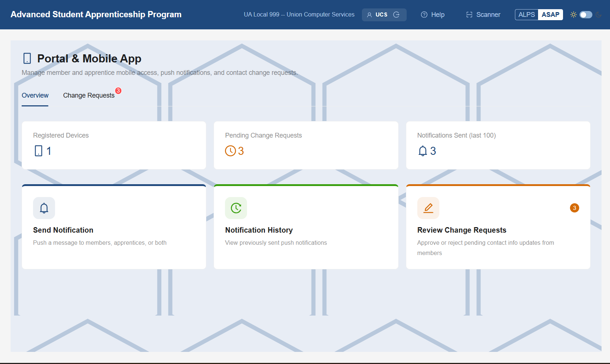The height and width of the screenshot is (364, 610).
Task: Click 'Approve or reject pending contact' description
Action: tap(486, 248)
